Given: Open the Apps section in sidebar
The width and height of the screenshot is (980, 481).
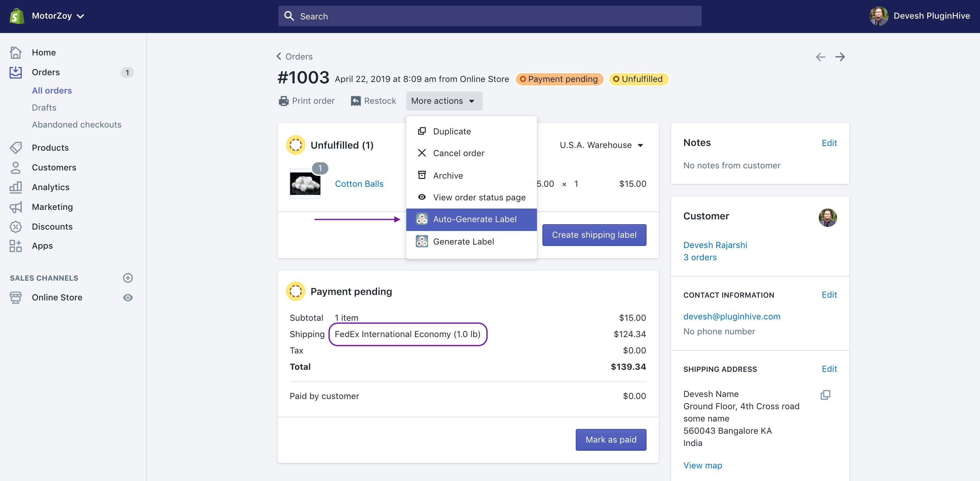Looking at the screenshot, I should tap(42, 246).
